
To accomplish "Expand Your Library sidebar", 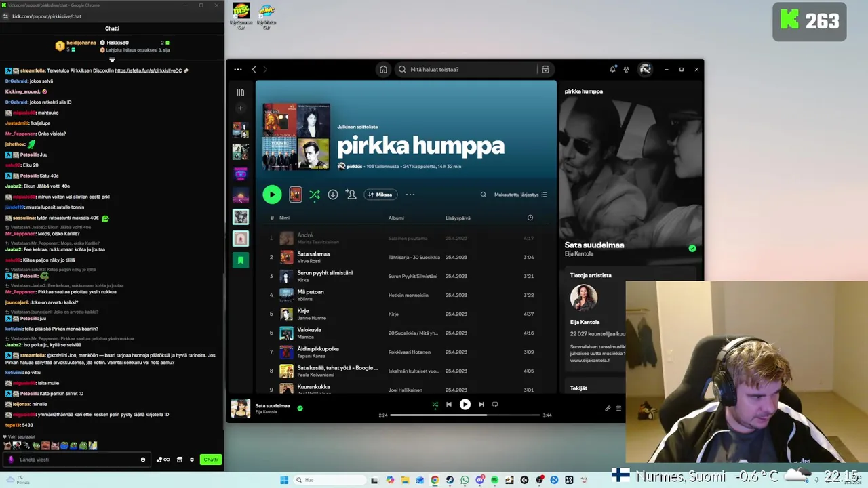I will click(x=241, y=93).
